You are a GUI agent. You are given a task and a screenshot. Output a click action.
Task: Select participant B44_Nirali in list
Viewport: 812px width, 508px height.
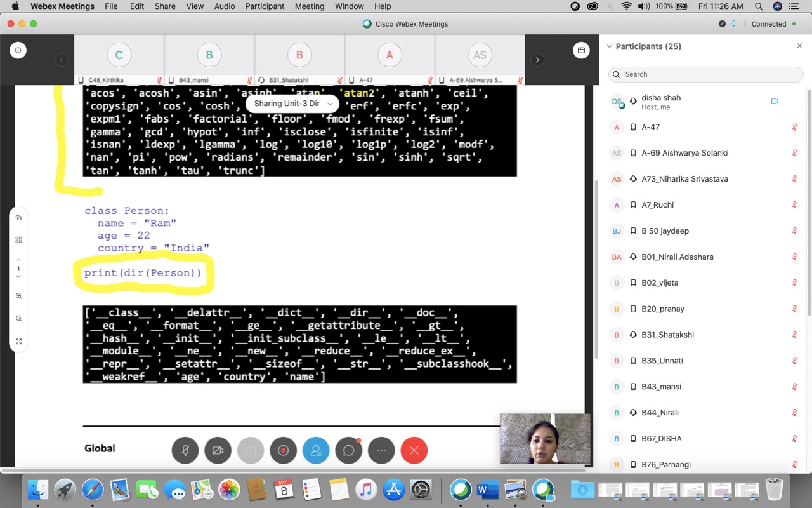click(703, 413)
